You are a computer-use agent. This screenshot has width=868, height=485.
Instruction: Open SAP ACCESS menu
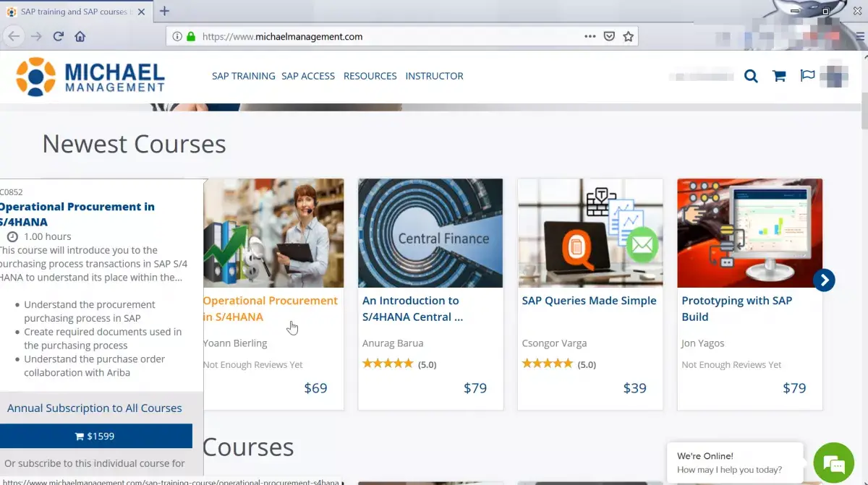click(308, 76)
